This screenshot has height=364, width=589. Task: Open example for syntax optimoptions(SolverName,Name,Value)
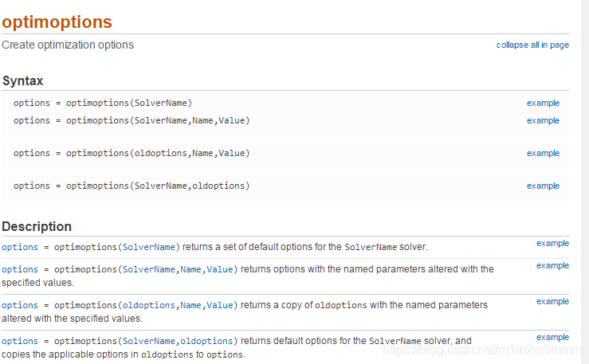[x=543, y=121]
